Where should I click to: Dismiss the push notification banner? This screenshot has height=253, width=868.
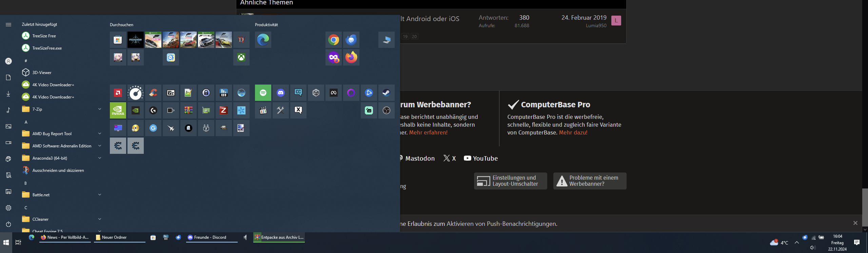pos(855,223)
